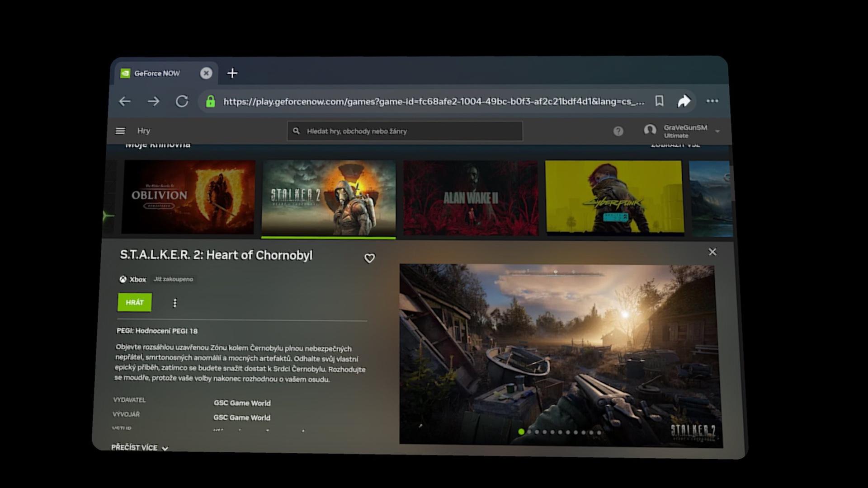The width and height of the screenshot is (868, 488).
Task: Click the green secure lock icon
Action: (x=210, y=101)
